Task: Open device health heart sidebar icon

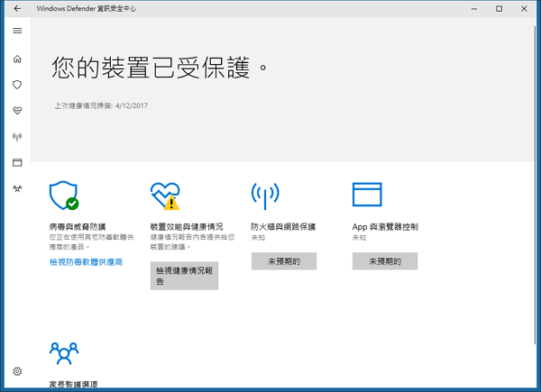Action: pyautogui.click(x=17, y=111)
